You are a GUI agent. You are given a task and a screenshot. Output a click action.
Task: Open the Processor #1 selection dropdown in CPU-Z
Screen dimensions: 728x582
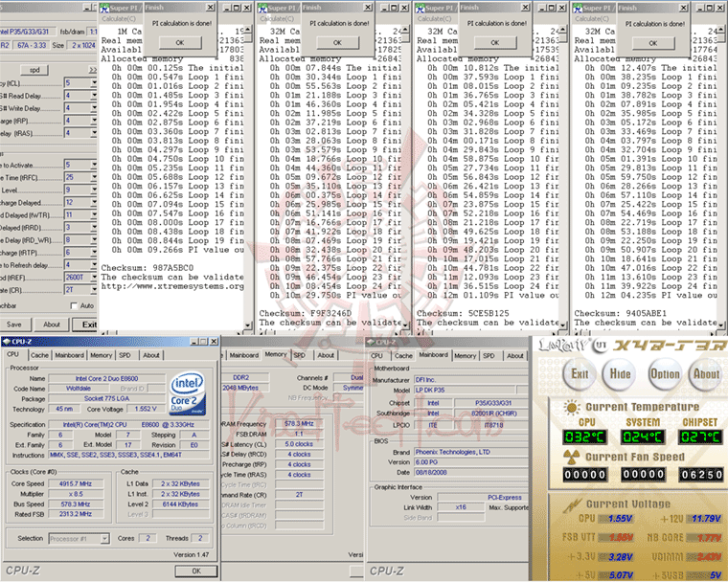pos(105,539)
